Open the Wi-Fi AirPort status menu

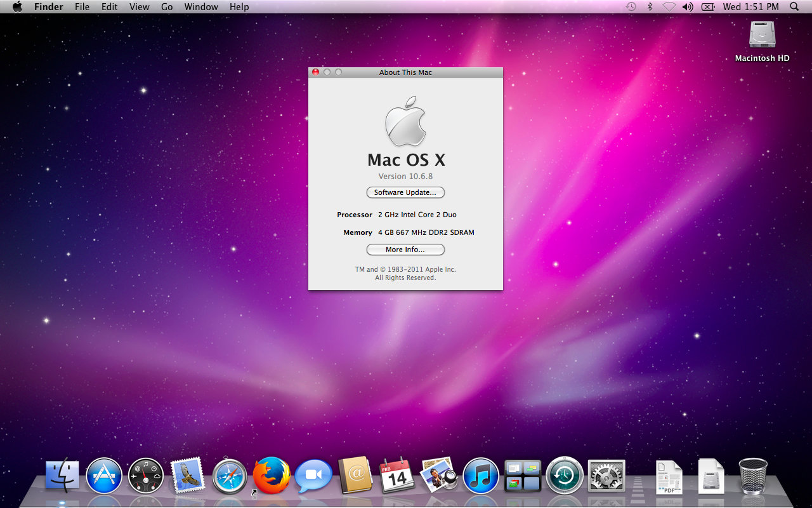pyautogui.click(x=669, y=7)
